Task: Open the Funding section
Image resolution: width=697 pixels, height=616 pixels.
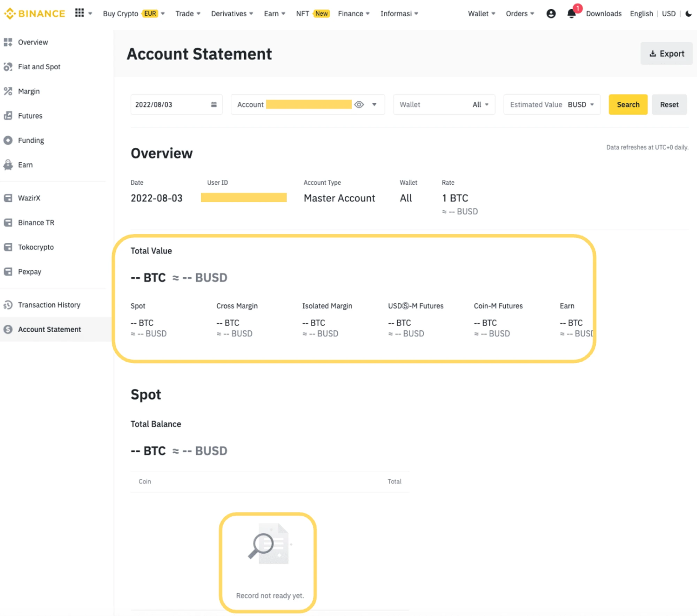Action: point(30,140)
